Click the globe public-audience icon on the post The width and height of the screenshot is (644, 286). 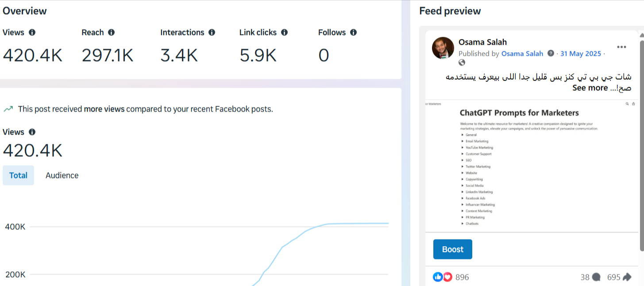click(x=462, y=63)
